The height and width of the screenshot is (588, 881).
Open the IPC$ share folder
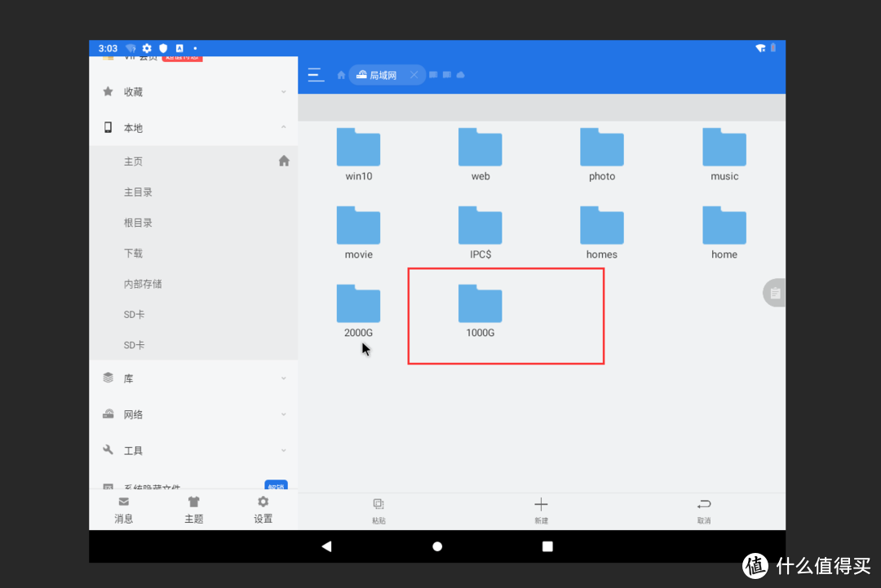tap(480, 232)
